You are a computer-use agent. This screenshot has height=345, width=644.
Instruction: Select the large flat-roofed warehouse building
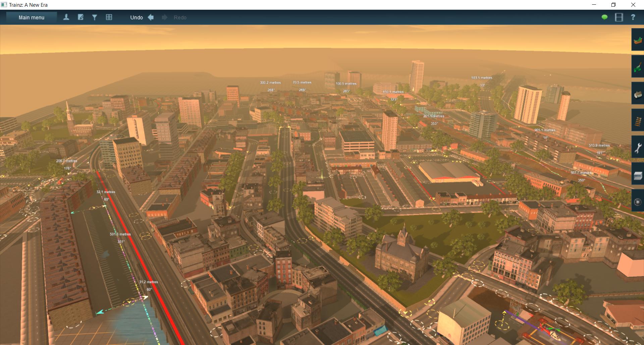[449, 172]
